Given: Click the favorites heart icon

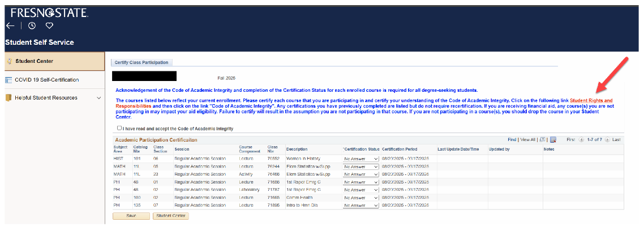Looking at the screenshot, I should click(49, 25).
